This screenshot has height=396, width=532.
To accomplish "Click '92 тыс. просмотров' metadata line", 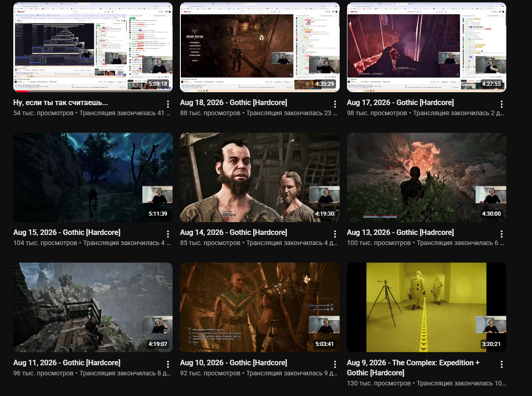I will tap(259, 373).
